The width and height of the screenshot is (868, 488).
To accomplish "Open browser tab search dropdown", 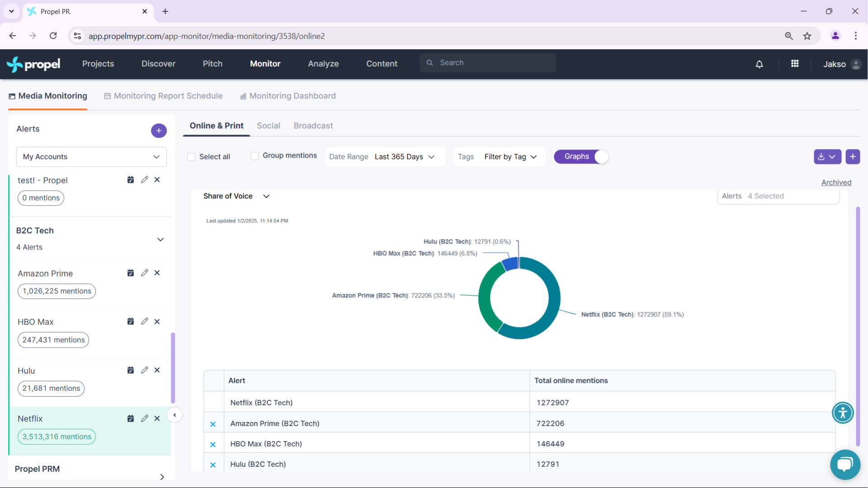I will (x=11, y=11).
